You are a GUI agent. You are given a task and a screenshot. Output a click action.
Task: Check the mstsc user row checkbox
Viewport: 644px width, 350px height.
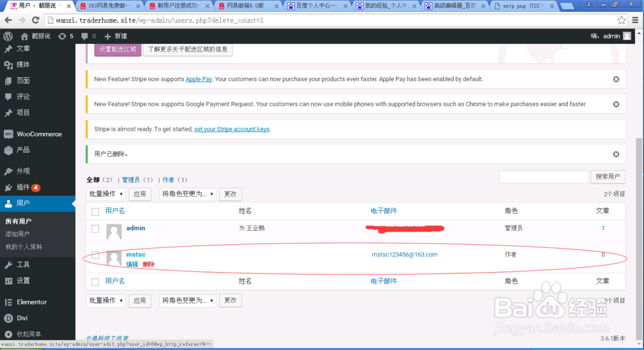tap(95, 255)
